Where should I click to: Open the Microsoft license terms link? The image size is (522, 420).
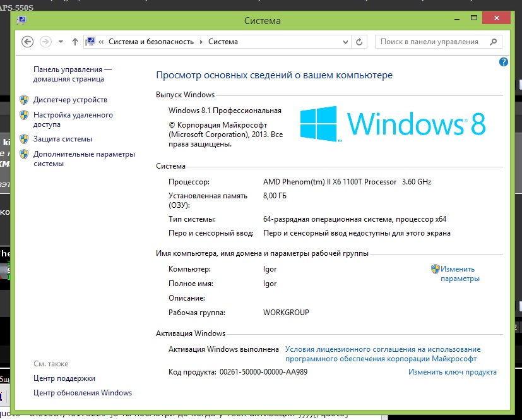(383, 354)
